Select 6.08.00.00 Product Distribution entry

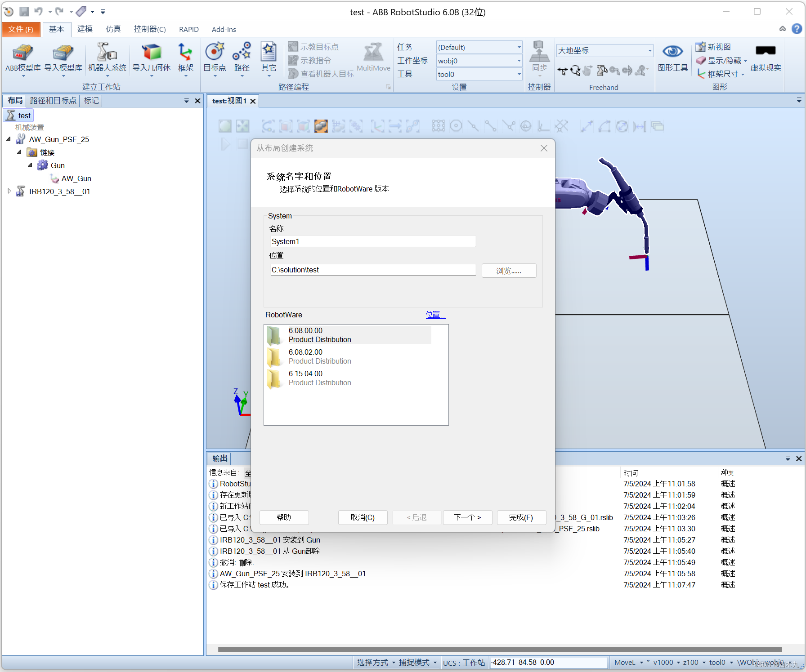(x=348, y=335)
